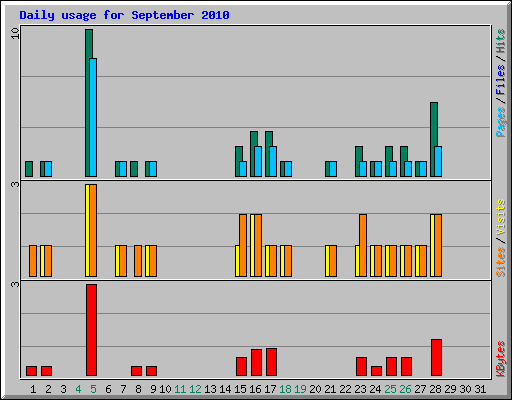Click the cyan bar for day 17
This screenshot has height=400, width=512.
click(x=273, y=161)
